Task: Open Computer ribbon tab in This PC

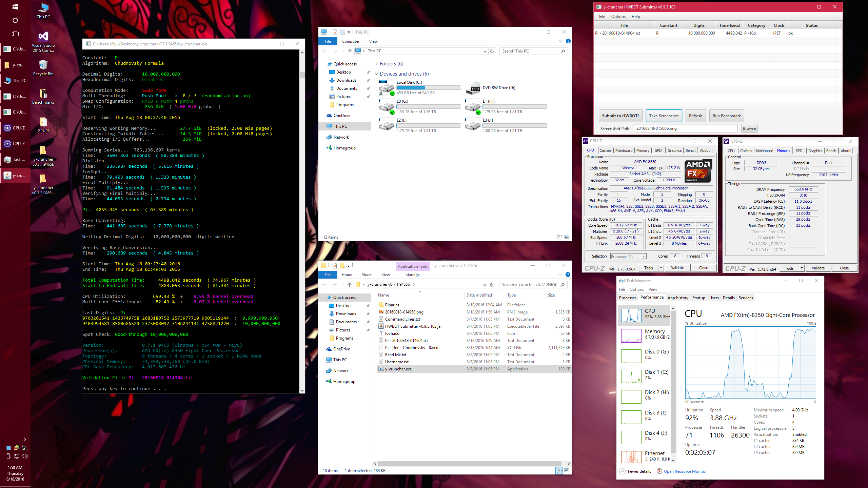Action: (x=351, y=41)
